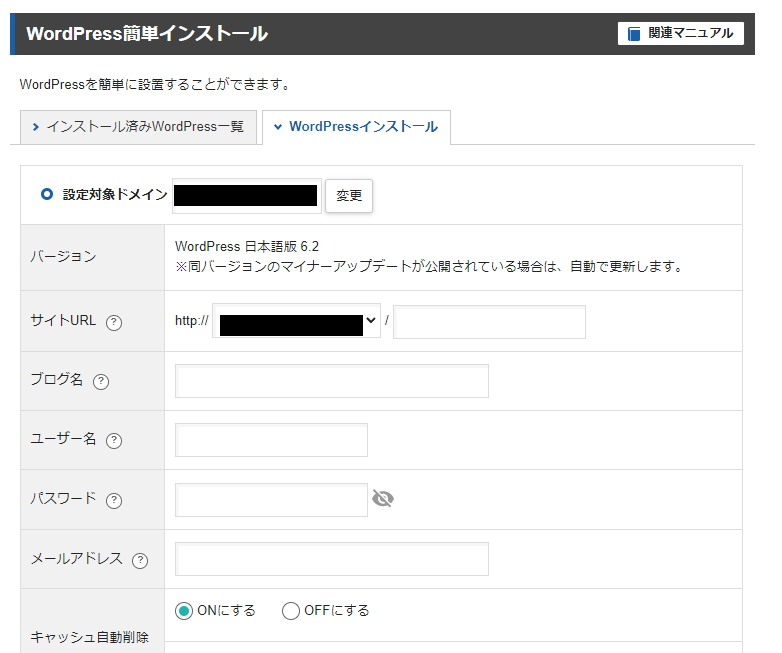Click the 設定対象ドメイン label
This screenshot has width=782, height=653.
(115, 195)
